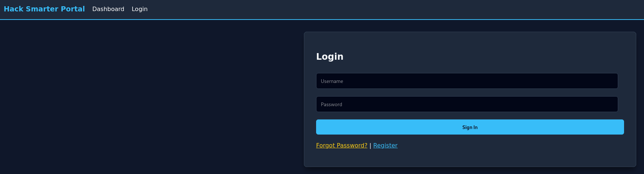Return home via the Hack Smarter Portal title
Screen dimensions: 644x174
[x=44, y=9]
